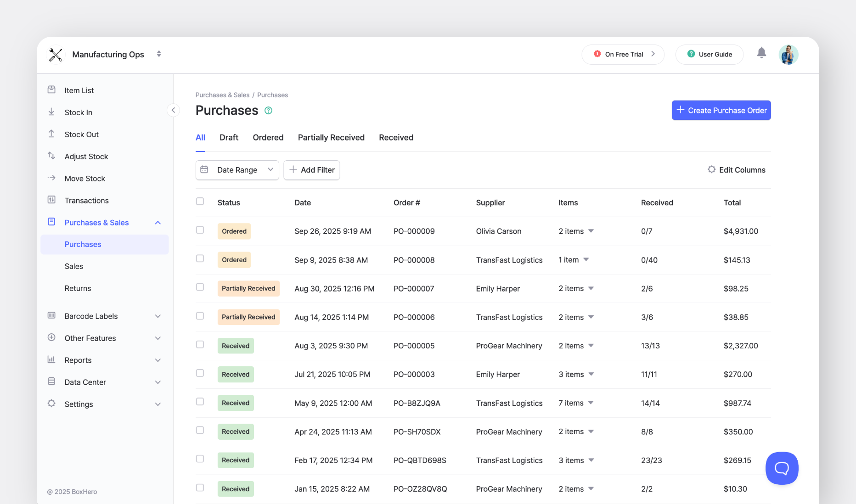Open Adjust Stock from the sidebar
Screen dimensions: 856x504
[52, 156]
